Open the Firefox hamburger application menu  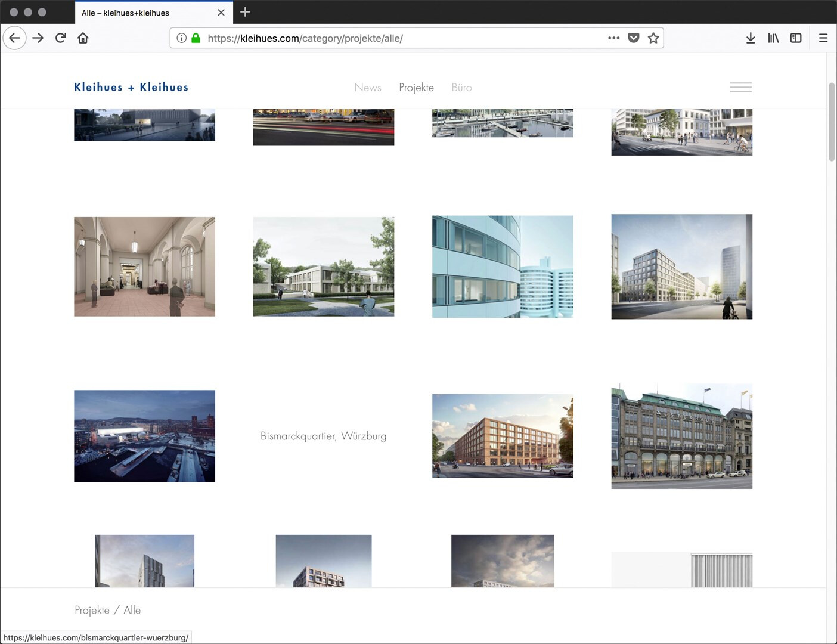click(x=823, y=38)
